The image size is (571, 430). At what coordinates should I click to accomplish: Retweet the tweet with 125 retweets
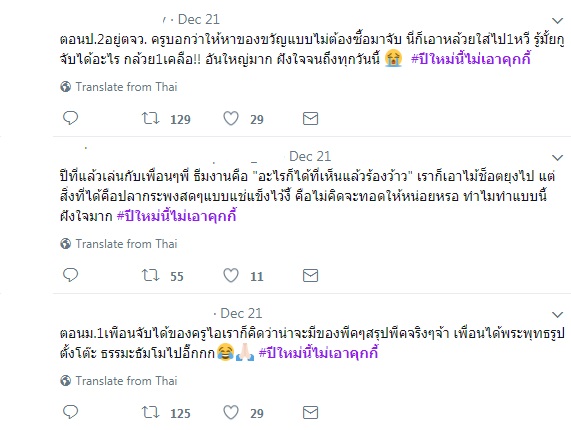[x=150, y=412]
